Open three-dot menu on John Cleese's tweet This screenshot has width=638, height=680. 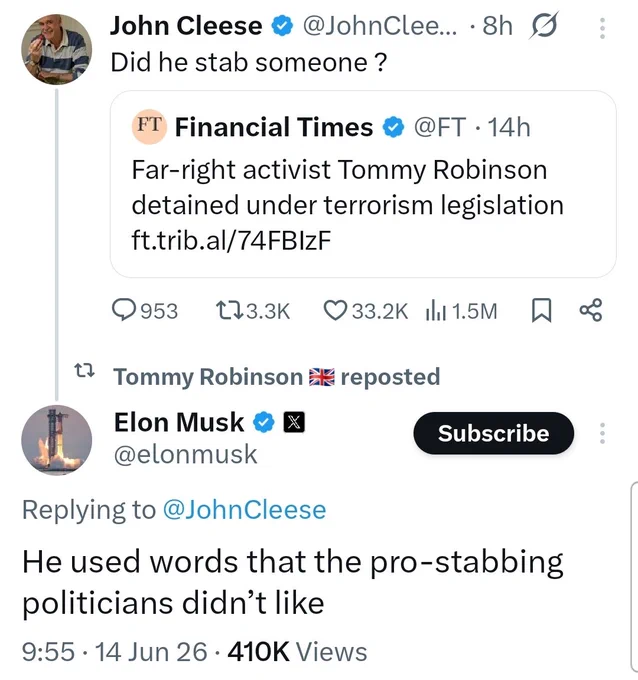click(602, 28)
